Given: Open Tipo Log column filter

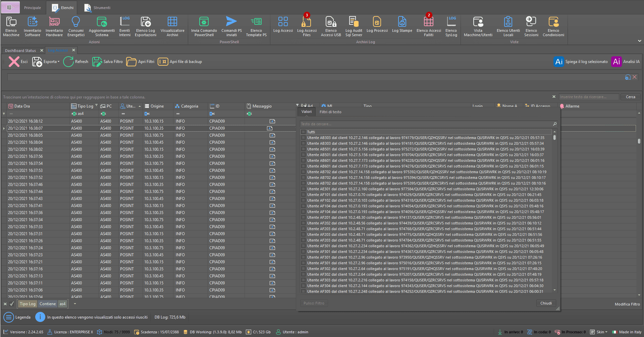Looking at the screenshot, I should coord(96,105).
